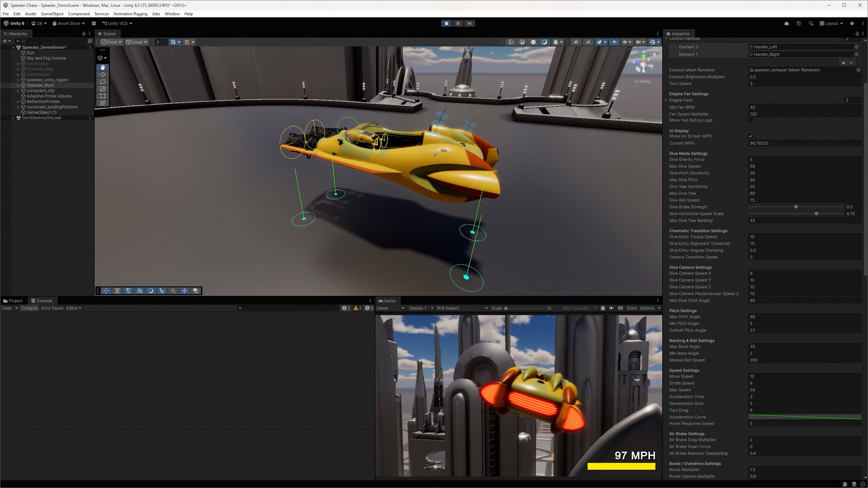Select the Rotate tool in scene toolbar
Screen dimensions: 868x488
click(x=103, y=82)
